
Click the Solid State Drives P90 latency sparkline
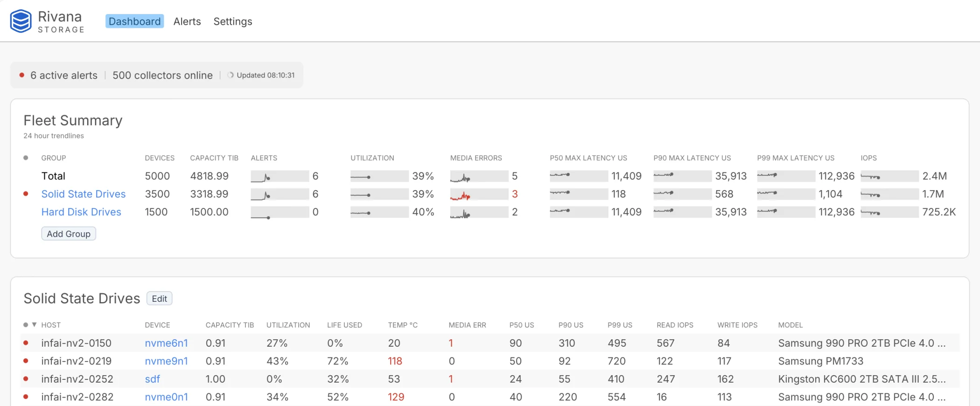[x=682, y=194]
